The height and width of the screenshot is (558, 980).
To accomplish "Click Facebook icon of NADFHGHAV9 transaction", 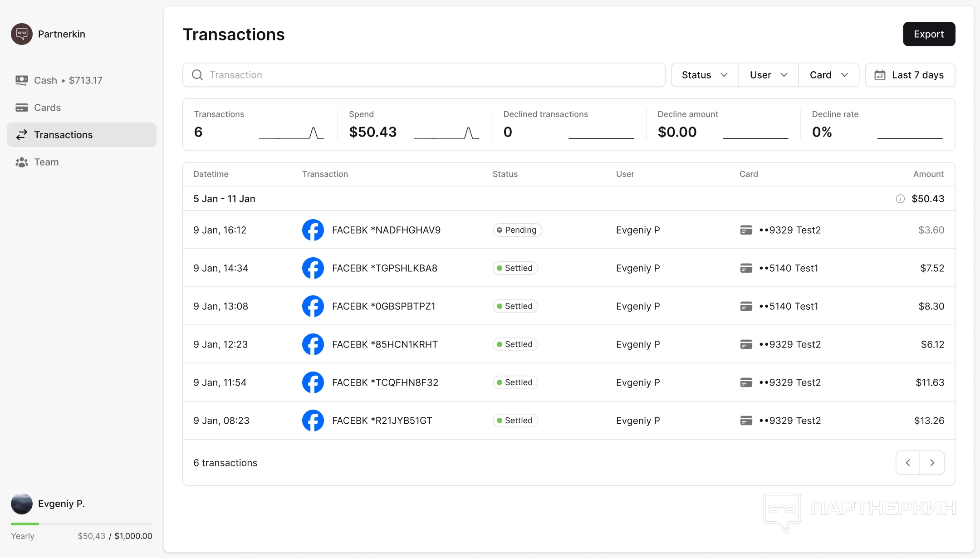I will coord(313,230).
